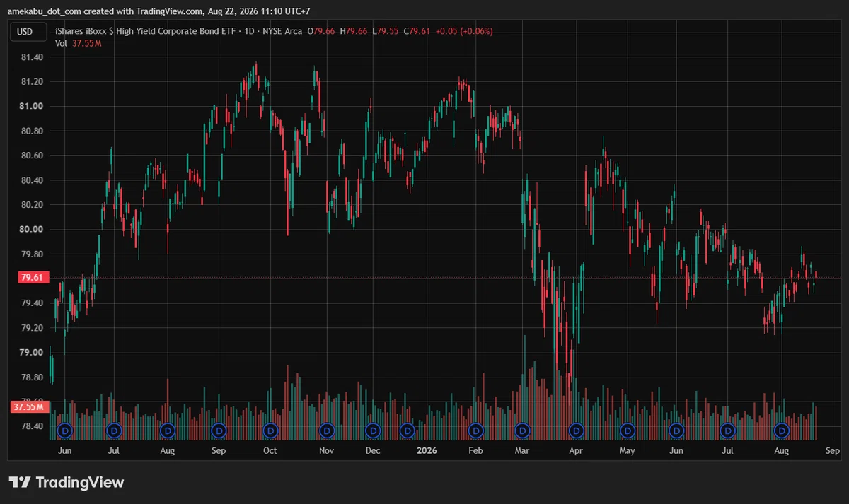Click the Feb label on the time axis

tap(476, 450)
